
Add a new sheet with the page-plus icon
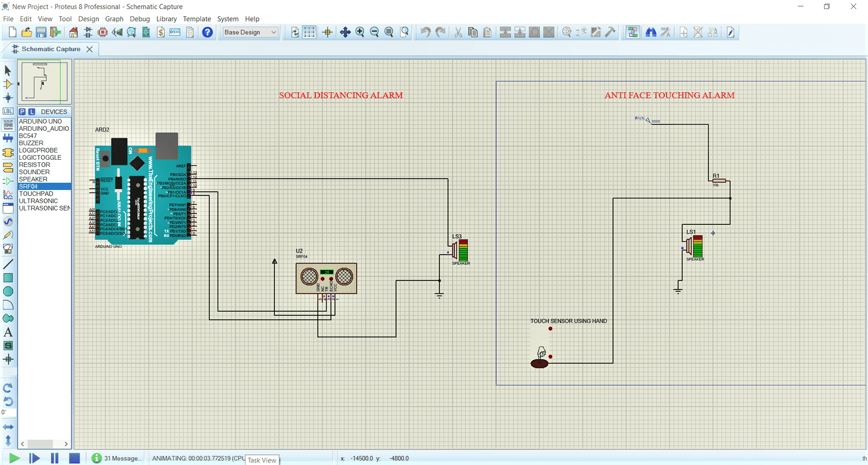coord(684,33)
